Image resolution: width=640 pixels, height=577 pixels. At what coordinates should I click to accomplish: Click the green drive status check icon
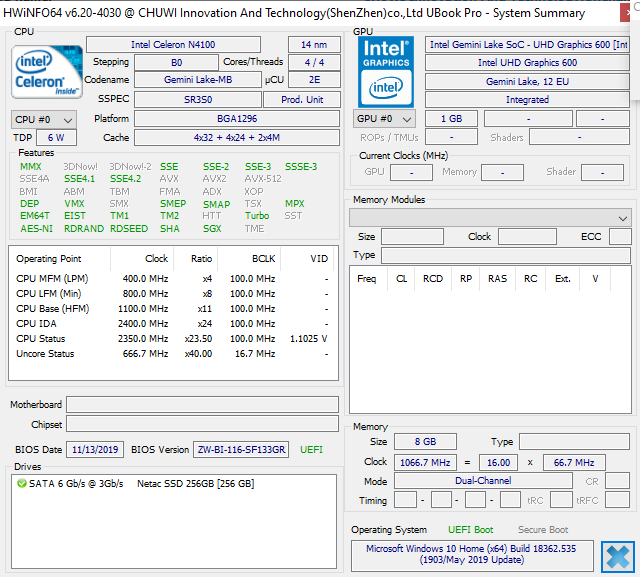coord(21,484)
